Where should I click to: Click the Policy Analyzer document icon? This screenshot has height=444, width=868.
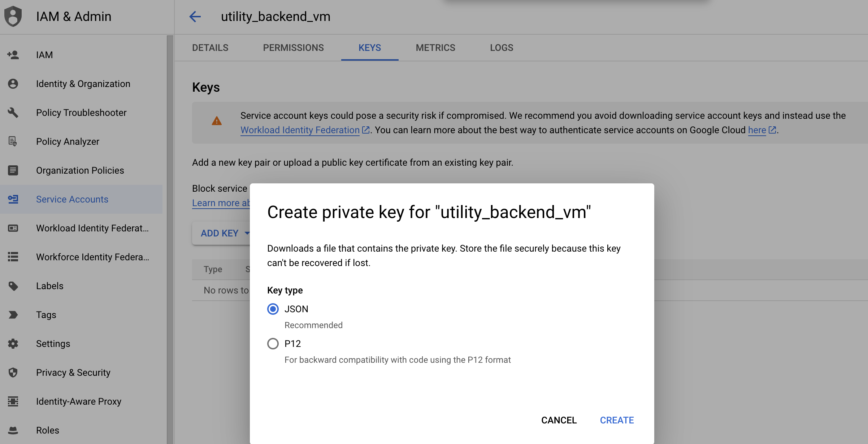pos(13,142)
